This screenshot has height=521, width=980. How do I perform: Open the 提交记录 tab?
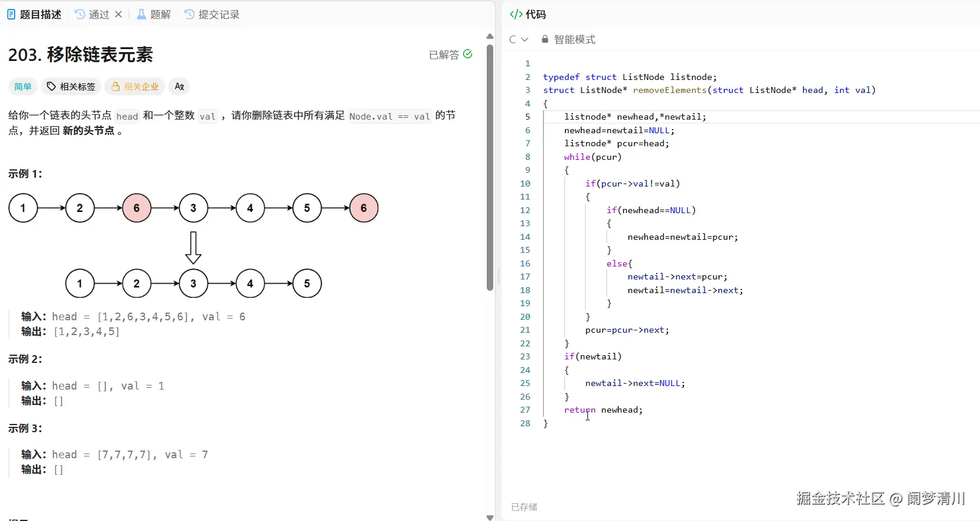212,14
